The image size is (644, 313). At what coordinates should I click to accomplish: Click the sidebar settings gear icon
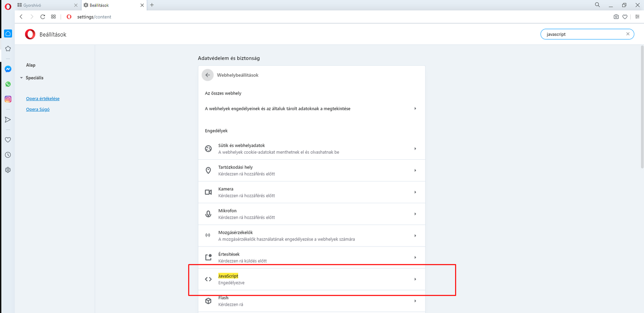pos(8,170)
